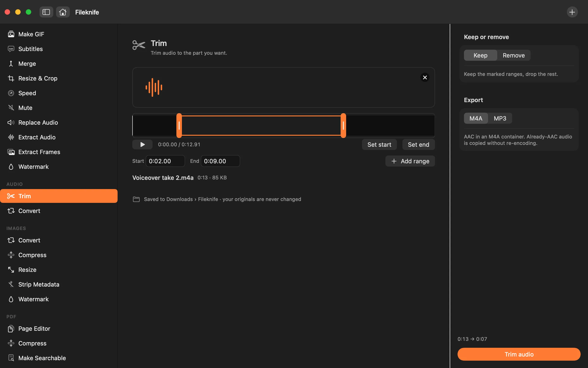
Task: Open the image Resize tool
Action: (x=59, y=270)
